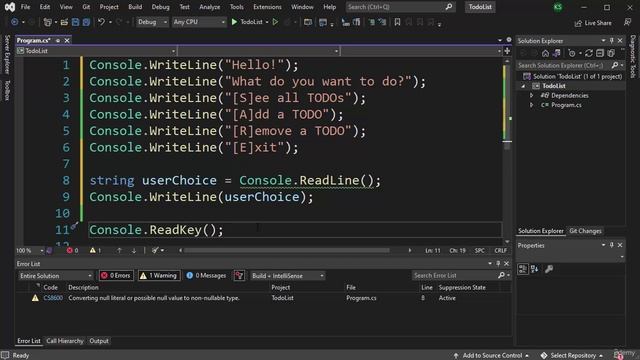
Task: Click the editor errors indicator showing 0
Action: coord(72,250)
